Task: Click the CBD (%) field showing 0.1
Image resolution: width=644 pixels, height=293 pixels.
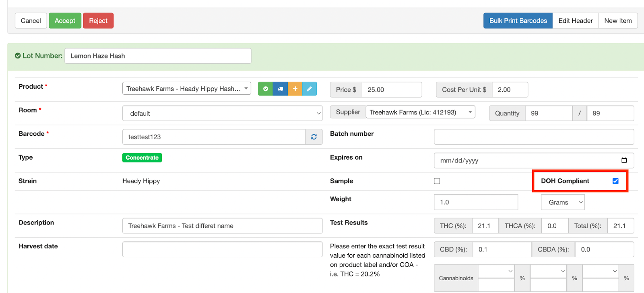Action: (502, 249)
